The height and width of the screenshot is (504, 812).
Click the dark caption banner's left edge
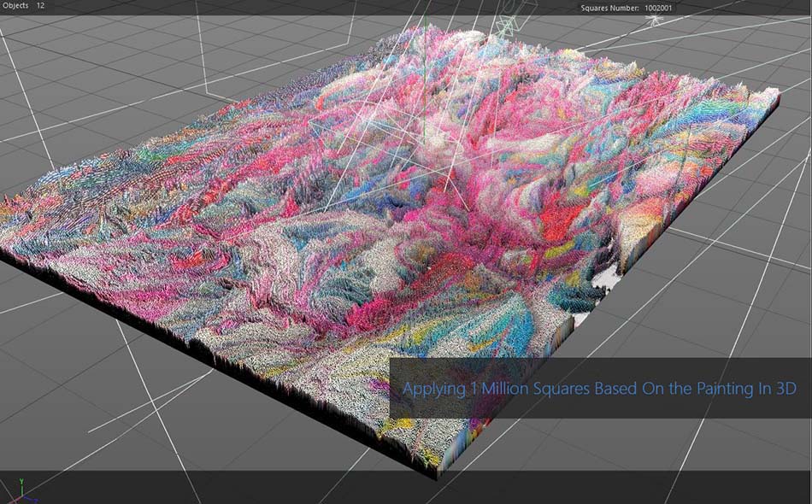[392, 388]
